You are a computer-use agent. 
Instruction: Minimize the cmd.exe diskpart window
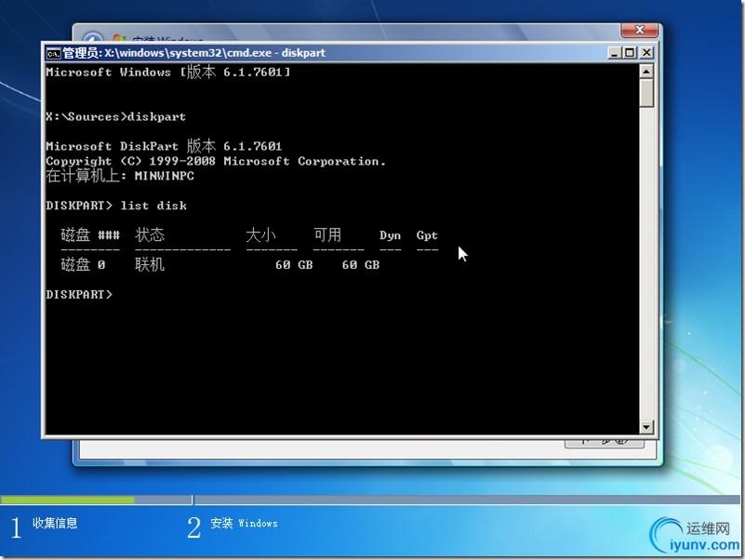click(x=615, y=53)
